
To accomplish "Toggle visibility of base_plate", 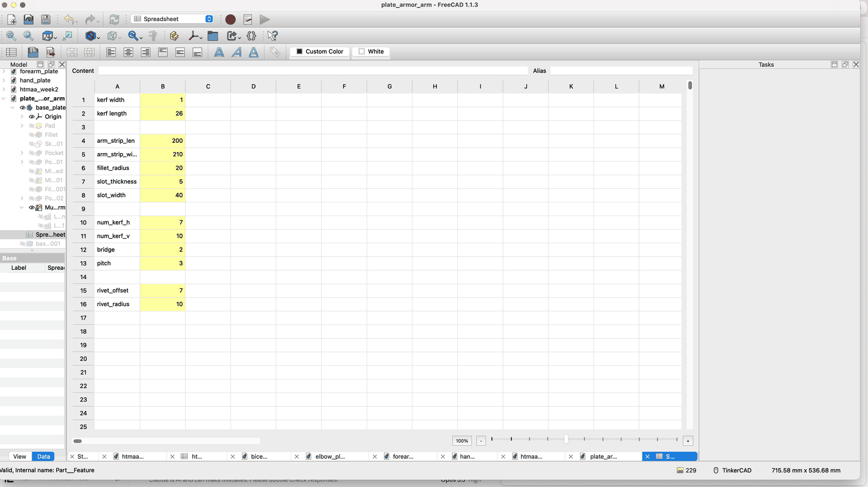I will point(23,107).
